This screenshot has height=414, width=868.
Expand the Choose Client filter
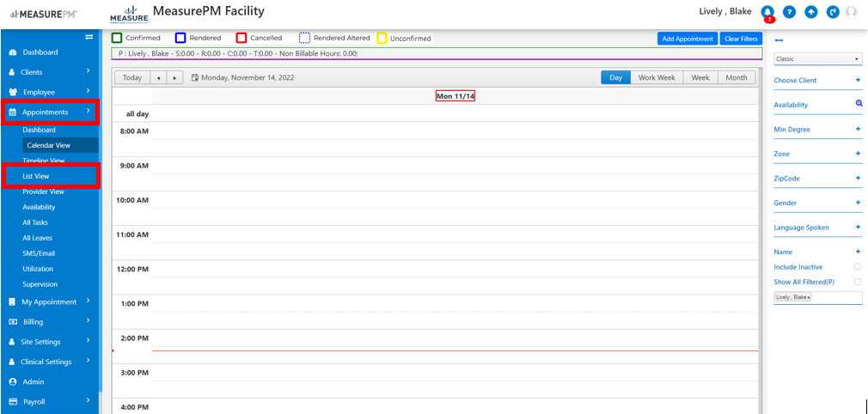(858, 80)
